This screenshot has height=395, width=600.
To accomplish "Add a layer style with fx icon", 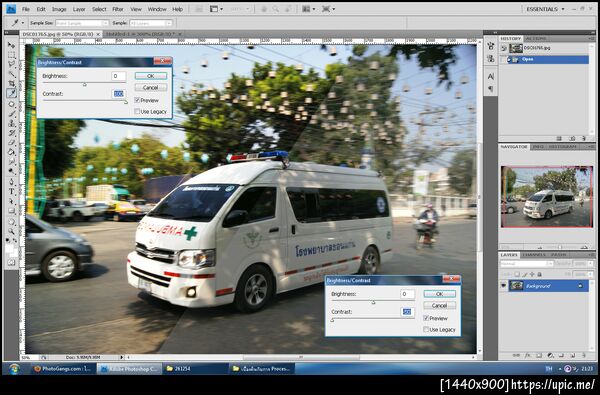I will (528, 356).
